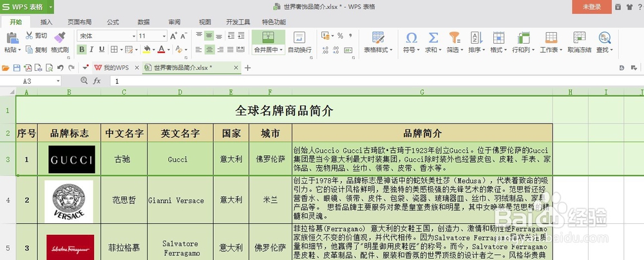This screenshot has width=644, height=260.
Task: Click the 未登录 login button
Action: [x=592, y=6]
